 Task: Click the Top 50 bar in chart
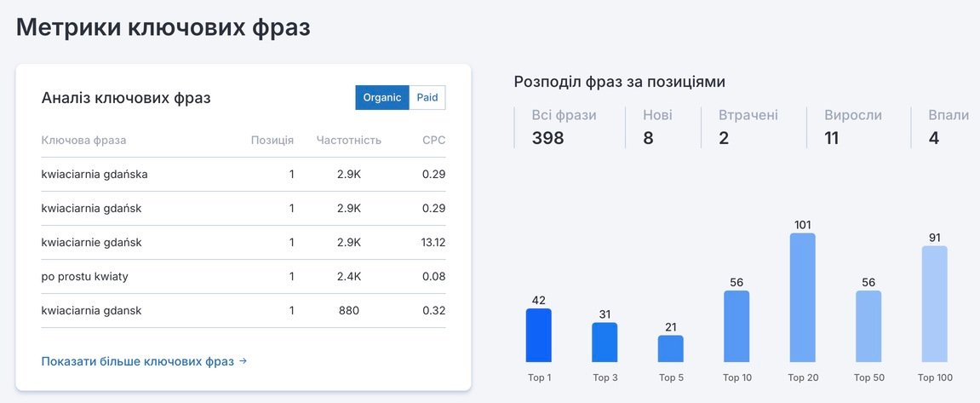pyautogui.click(x=868, y=326)
